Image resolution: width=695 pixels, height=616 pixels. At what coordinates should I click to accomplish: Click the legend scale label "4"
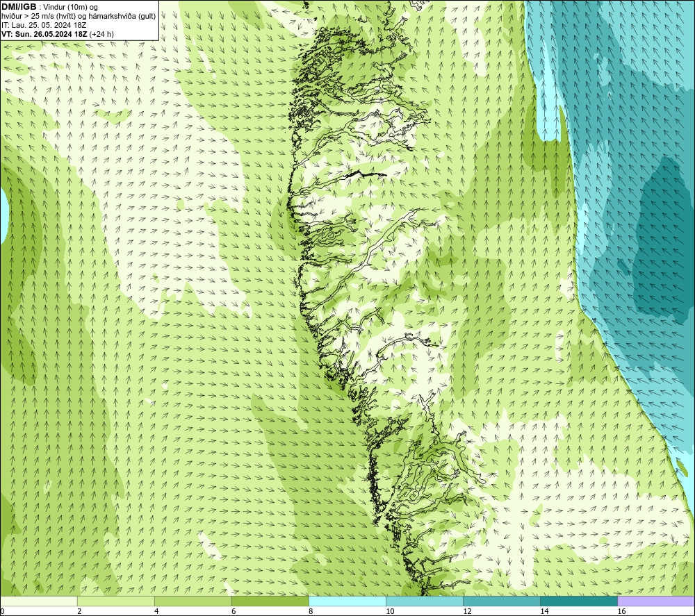click(156, 612)
